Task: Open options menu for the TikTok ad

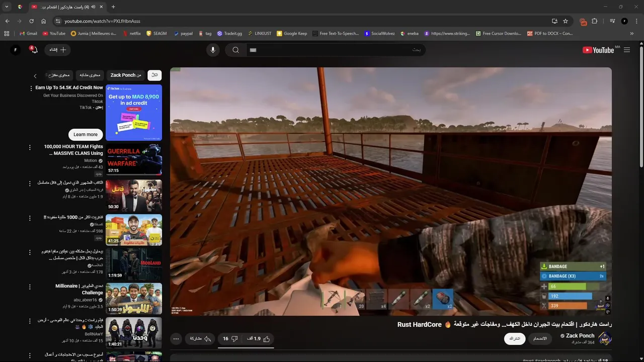Action: point(31,88)
